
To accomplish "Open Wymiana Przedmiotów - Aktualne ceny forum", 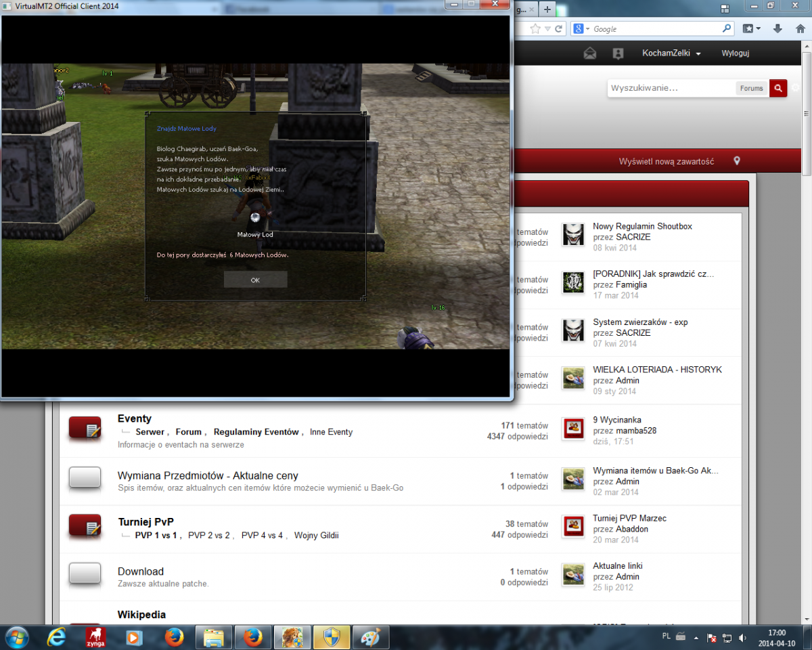I will point(208,476).
